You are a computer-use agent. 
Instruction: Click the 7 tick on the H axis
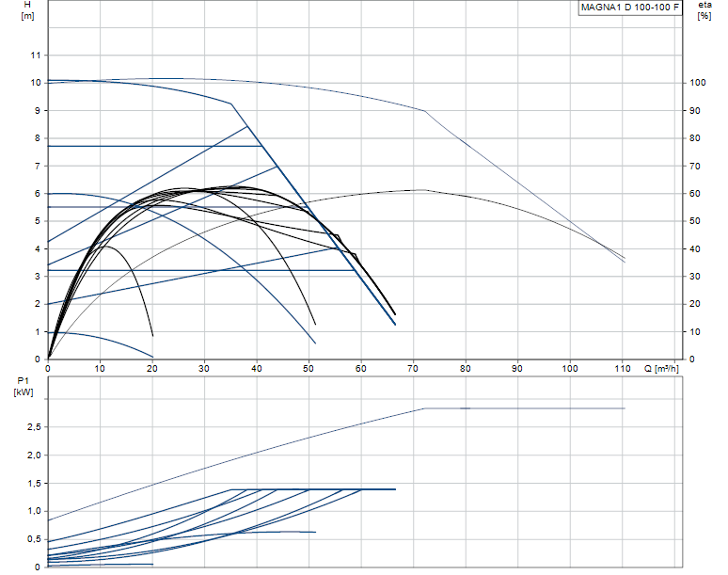click(x=38, y=166)
